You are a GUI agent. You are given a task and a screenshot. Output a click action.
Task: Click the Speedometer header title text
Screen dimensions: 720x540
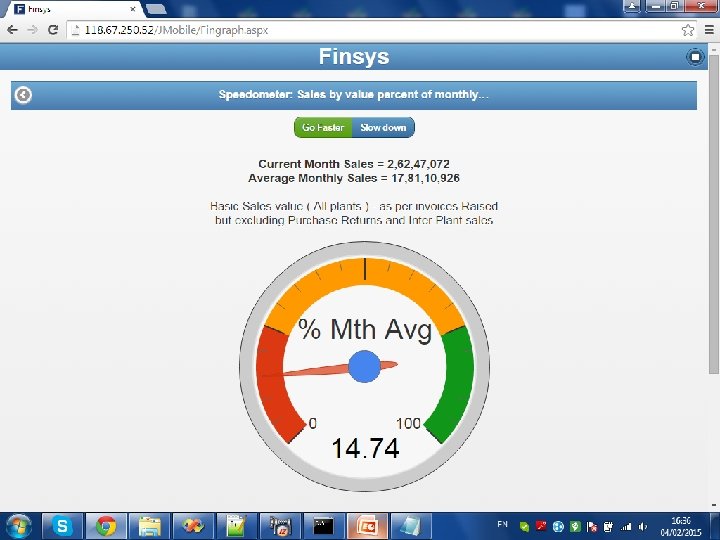(354, 95)
